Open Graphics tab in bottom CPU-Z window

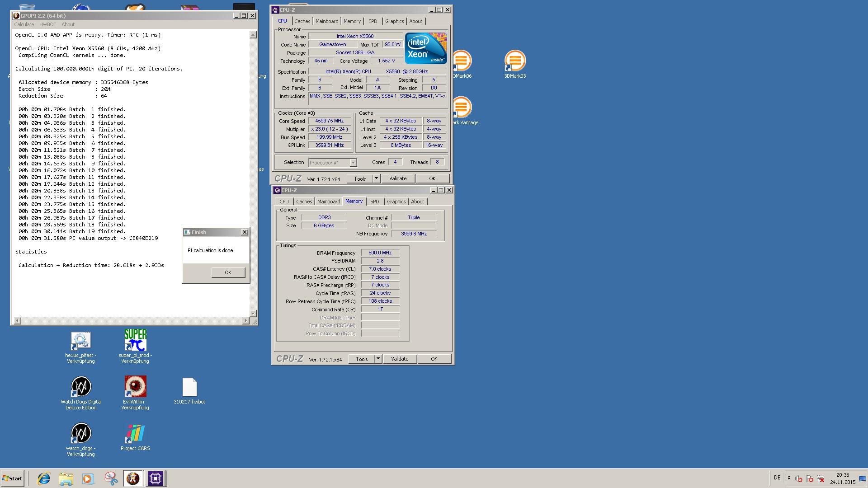coord(396,202)
